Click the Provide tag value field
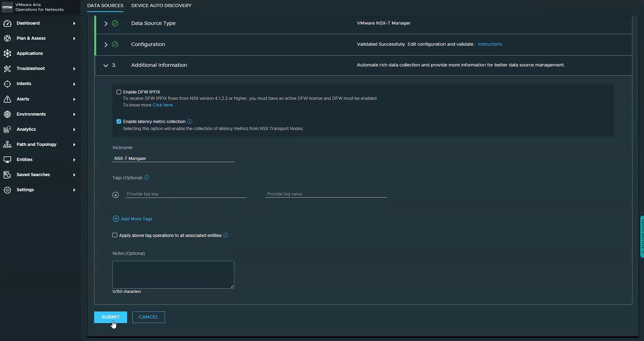This screenshot has width=644, height=341. pos(326,194)
